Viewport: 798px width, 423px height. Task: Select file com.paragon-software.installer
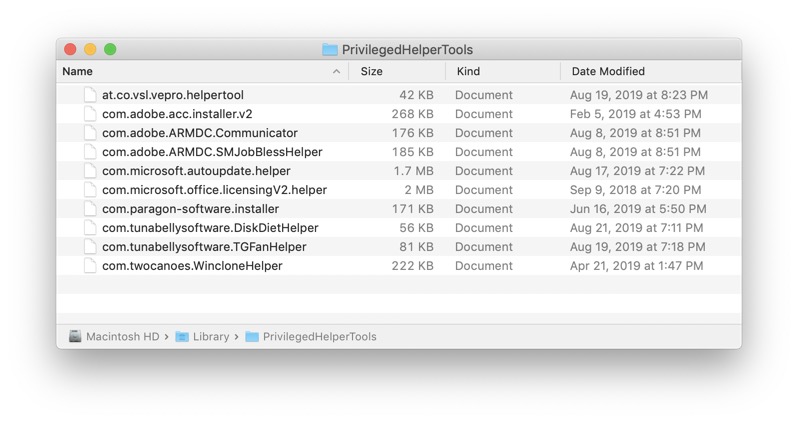pos(190,209)
